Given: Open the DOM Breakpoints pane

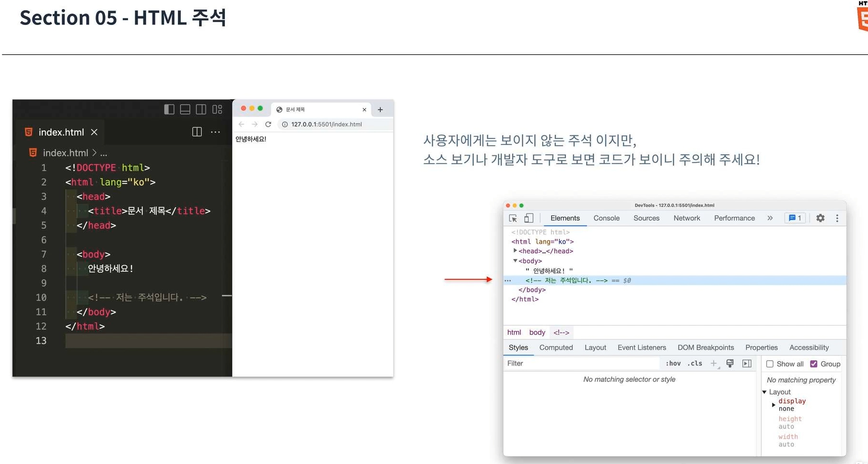Looking at the screenshot, I should [705, 348].
